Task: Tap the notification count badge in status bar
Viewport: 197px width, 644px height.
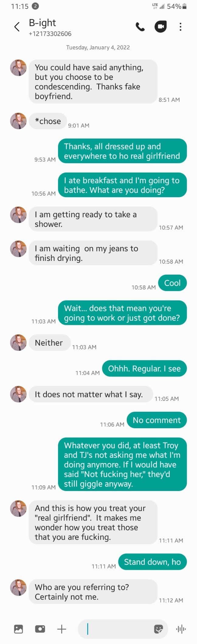Action: click(35, 6)
